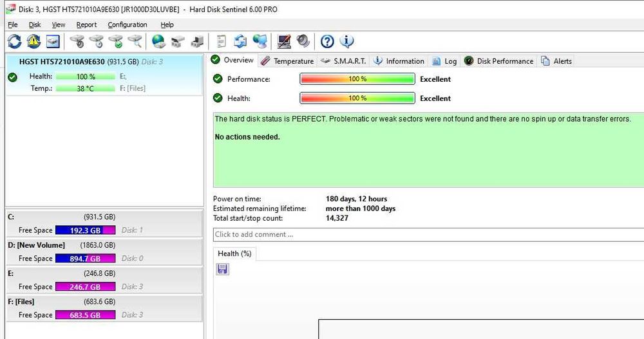Open the Information tab
Viewport: 644px width, 339px height.
pos(399,61)
